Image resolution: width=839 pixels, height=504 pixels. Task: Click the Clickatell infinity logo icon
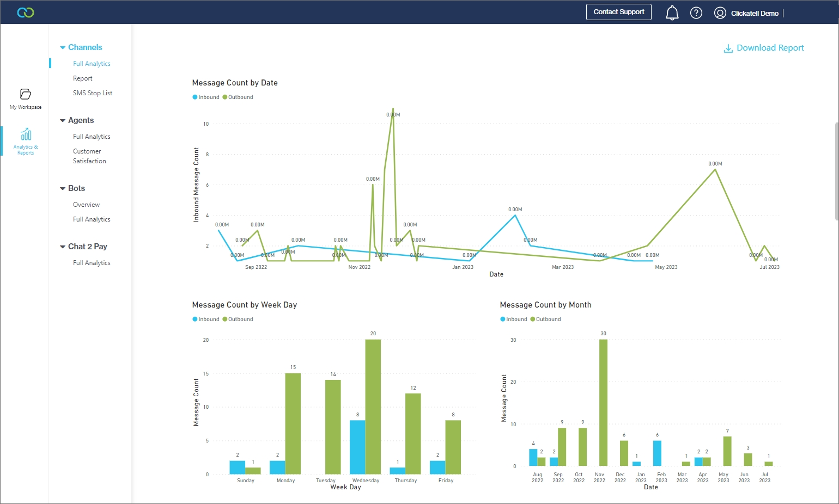click(26, 13)
